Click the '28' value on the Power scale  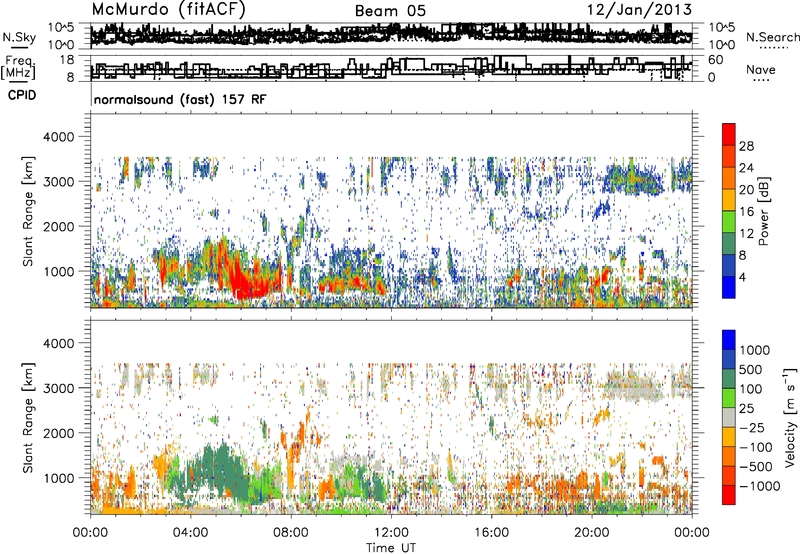coord(746,146)
